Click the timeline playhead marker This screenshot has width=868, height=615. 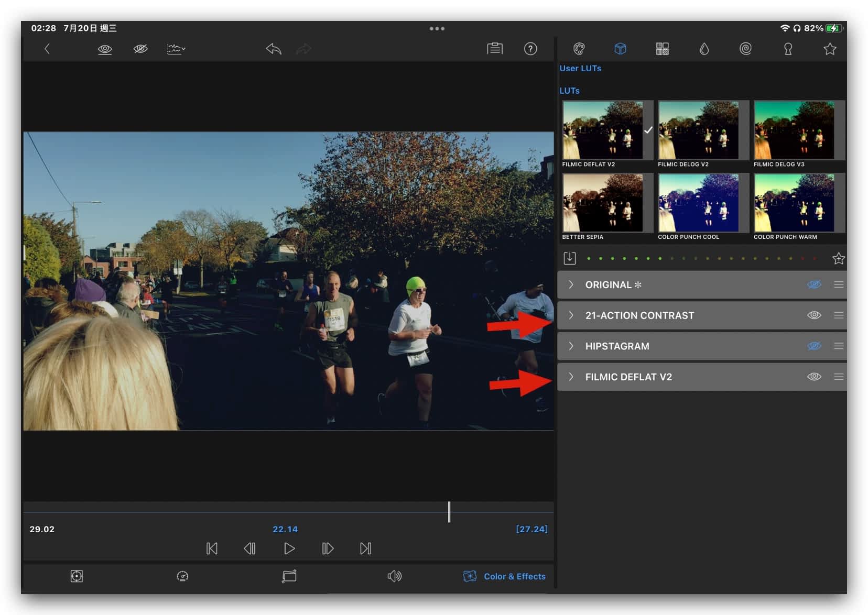point(449,512)
